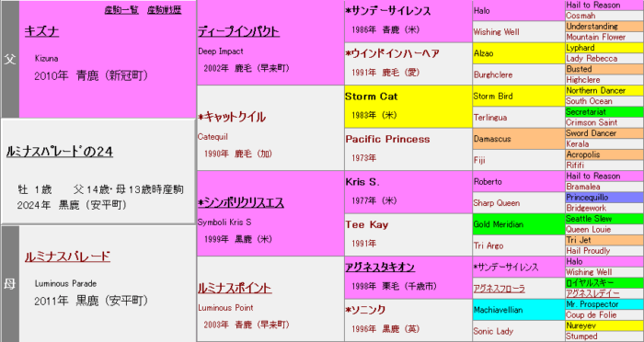Click the sire name キズナ

coord(41,31)
